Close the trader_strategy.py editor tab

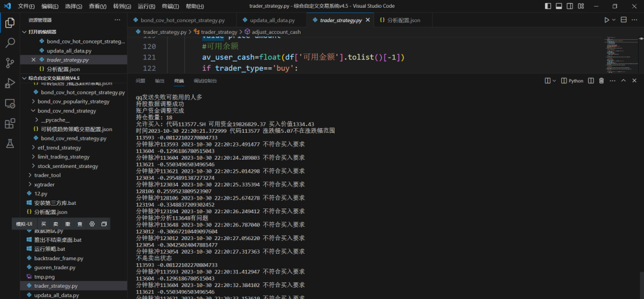pos(367,20)
